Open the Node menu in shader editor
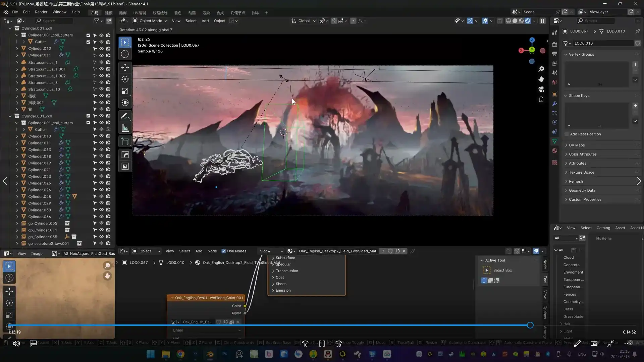 click(x=212, y=251)
